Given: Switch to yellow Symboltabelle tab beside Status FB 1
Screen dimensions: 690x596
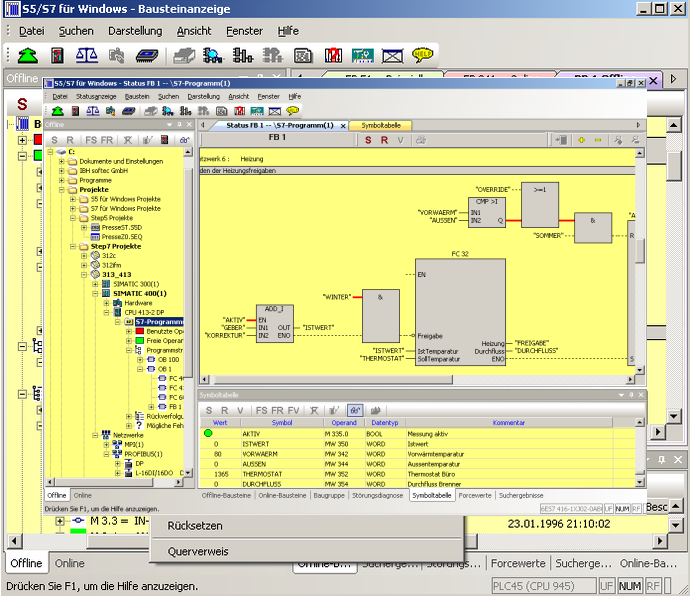Looking at the screenshot, I should coord(381,125).
